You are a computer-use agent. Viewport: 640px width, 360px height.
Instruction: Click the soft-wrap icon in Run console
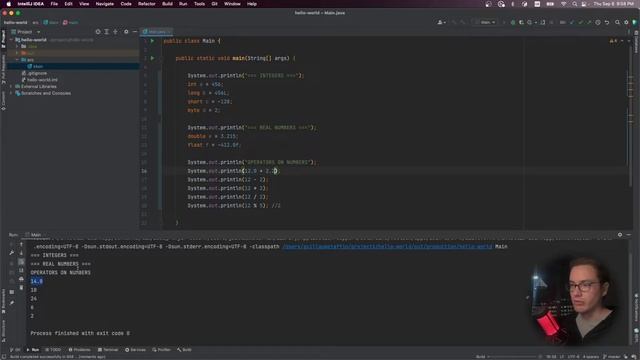pyautogui.click(x=22, y=262)
